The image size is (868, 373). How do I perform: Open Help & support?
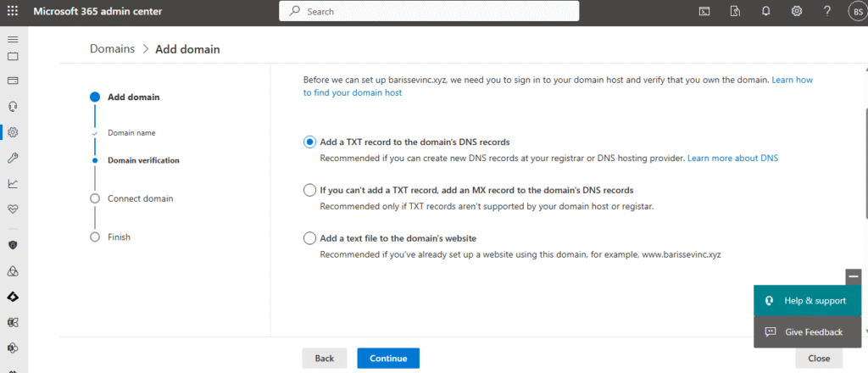pos(807,300)
